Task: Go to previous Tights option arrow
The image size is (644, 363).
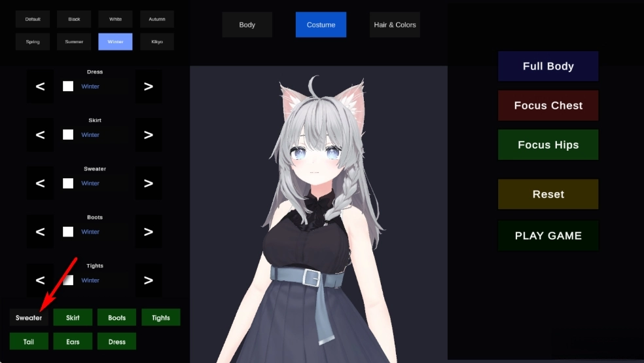Action: pos(40,280)
